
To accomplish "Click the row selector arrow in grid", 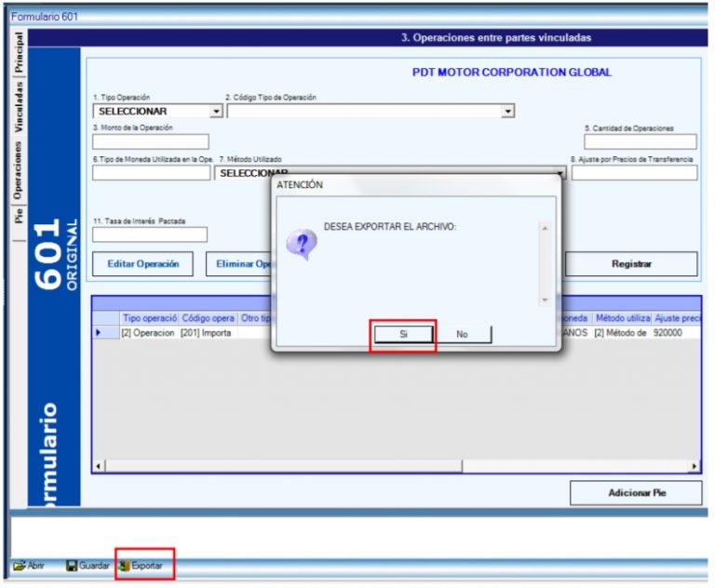I will tap(99, 332).
